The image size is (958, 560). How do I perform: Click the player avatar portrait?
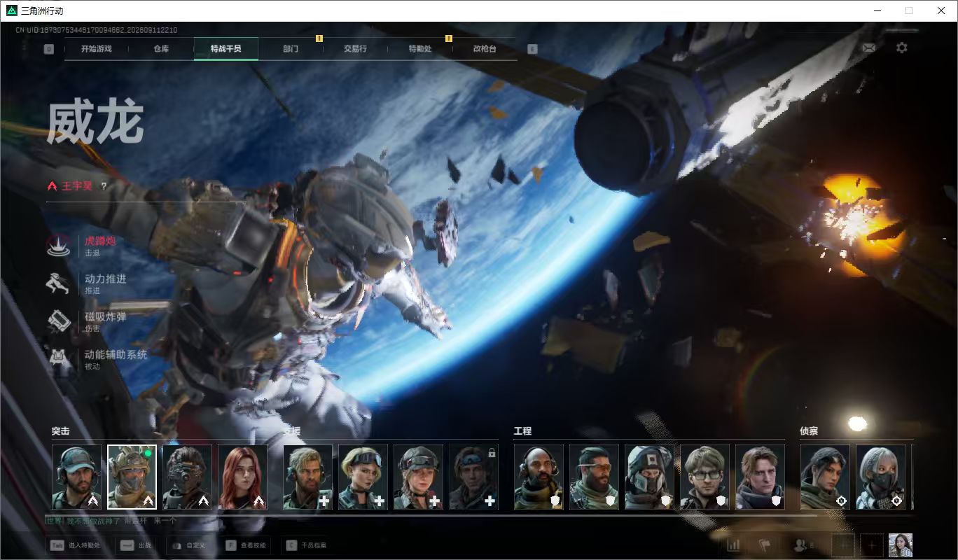click(901, 545)
